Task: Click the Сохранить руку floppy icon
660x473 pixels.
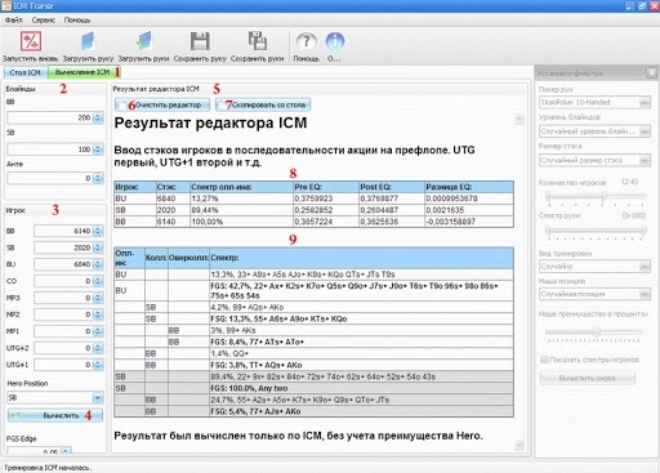Action: (x=200, y=41)
